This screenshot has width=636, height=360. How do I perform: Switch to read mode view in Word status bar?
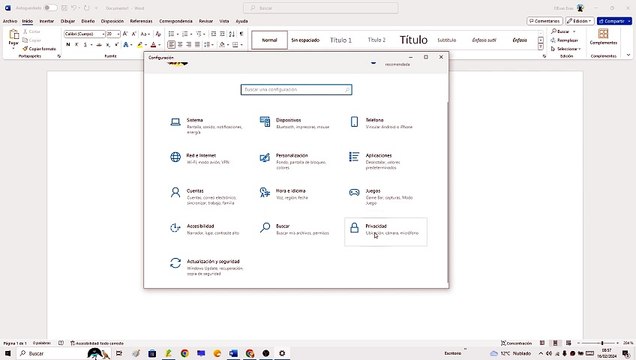[542, 343]
